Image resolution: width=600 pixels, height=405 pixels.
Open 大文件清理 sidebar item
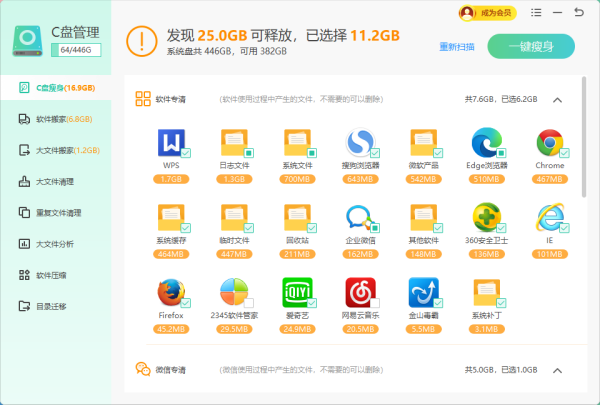56,181
